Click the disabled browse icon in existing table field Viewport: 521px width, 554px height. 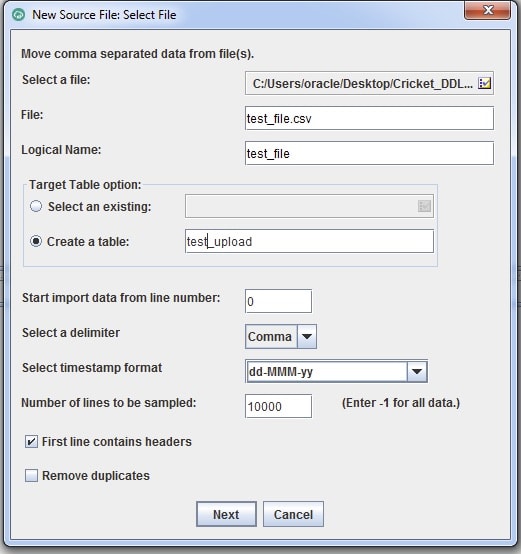pyautogui.click(x=424, y=206)
